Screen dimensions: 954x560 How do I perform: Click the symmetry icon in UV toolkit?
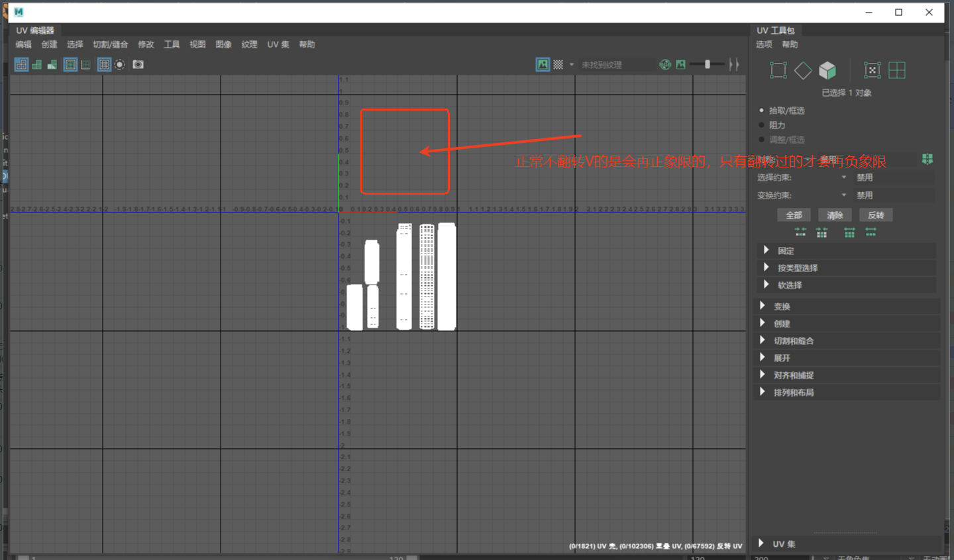pos(927,159)
